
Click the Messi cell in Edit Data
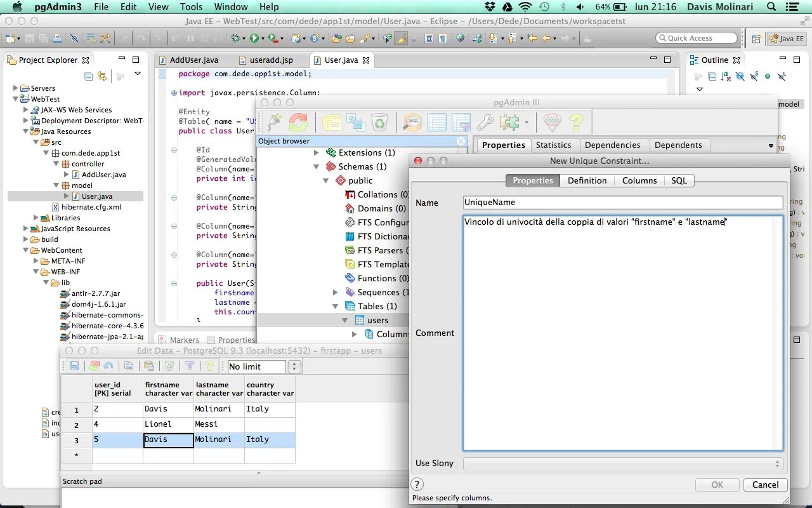pyautogui.click(x=219, y=424)
